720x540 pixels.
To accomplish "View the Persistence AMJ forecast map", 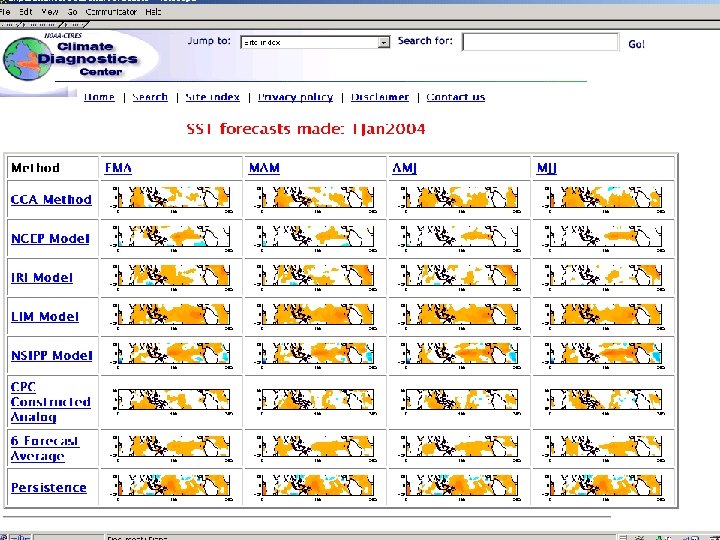I will click(459, 487).
